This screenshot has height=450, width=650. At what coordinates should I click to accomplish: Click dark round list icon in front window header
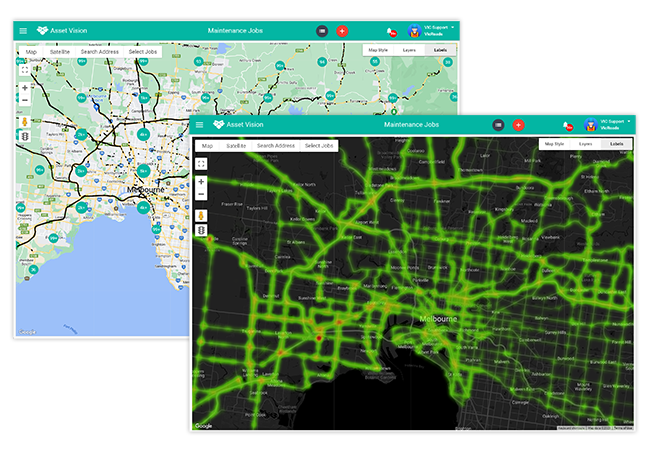(498, 125)
